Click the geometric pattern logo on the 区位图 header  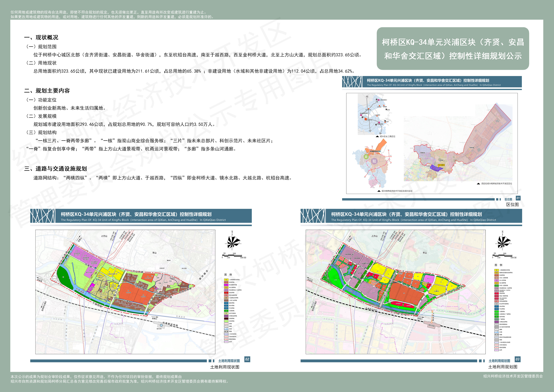tap(352, 82)
